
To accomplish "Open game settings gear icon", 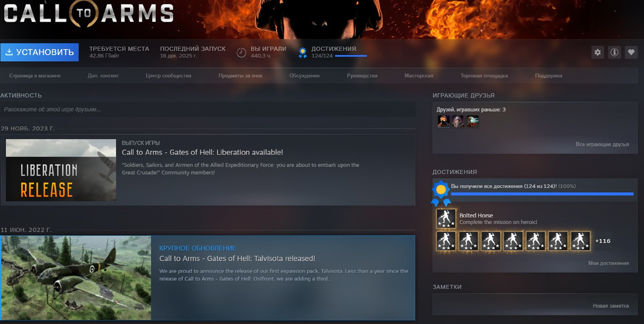I will 597,52.
